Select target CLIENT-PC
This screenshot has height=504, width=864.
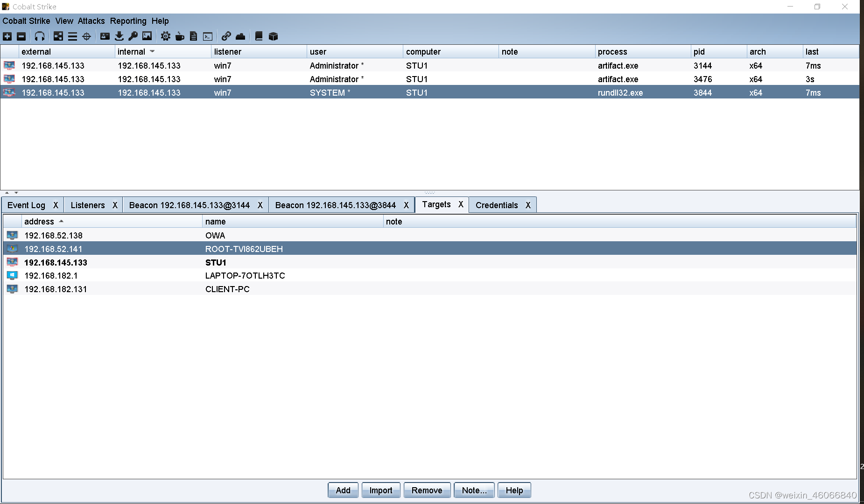(x=430, y=289)
